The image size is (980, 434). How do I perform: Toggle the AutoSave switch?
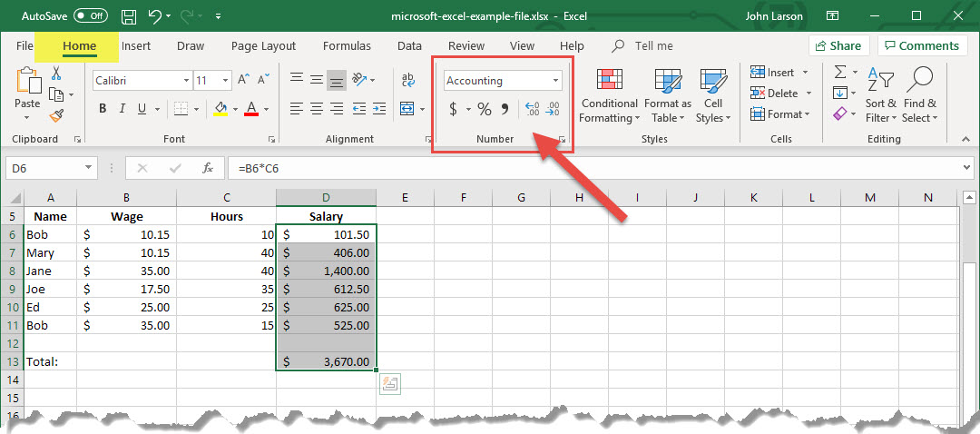click(x=90, y=16)
